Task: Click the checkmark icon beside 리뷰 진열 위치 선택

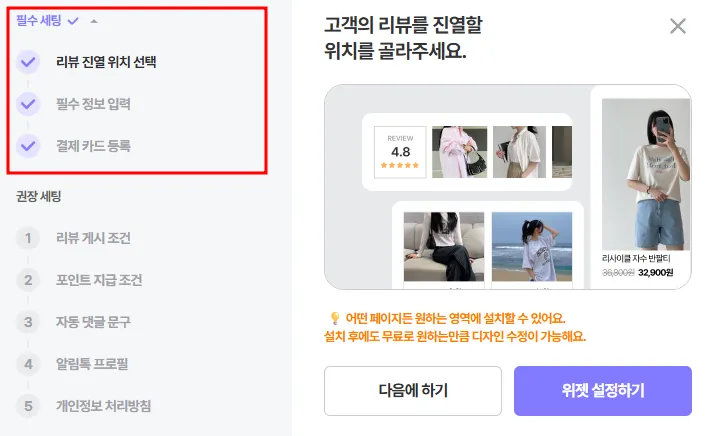Action: (x=28, y=62)
